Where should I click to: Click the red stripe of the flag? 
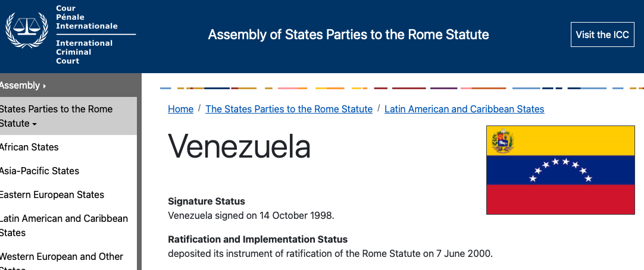[x=560, y=199]
